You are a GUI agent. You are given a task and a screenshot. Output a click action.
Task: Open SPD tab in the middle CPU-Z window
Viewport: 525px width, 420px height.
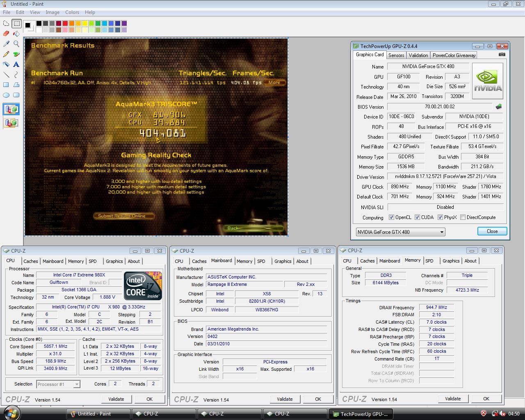(x=261, y=261)
